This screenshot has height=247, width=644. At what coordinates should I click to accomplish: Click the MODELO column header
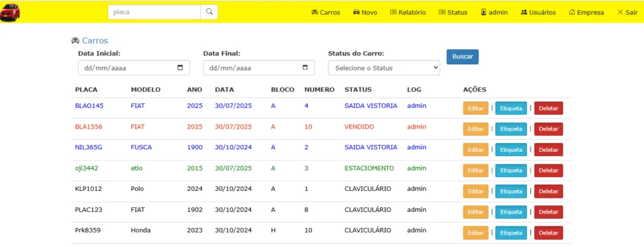(146, 89)
